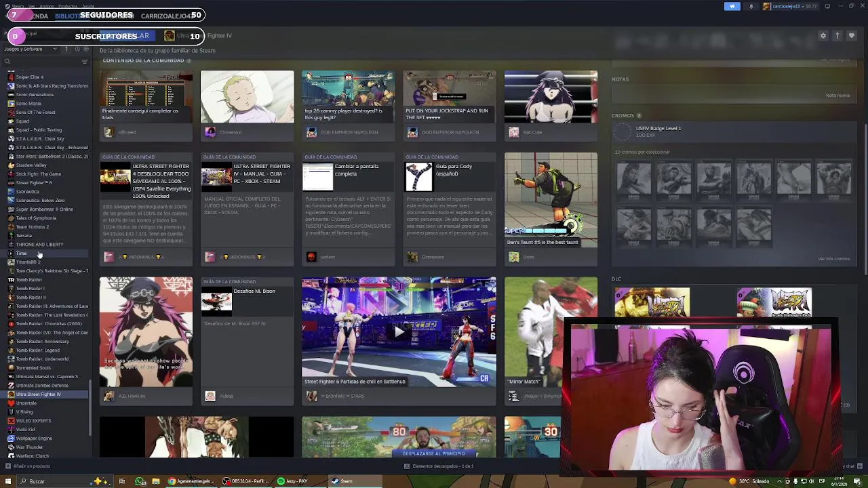Open Elementos descargados downloads status
The height and width of the screenshot is (488, 868).
point(438,466)
